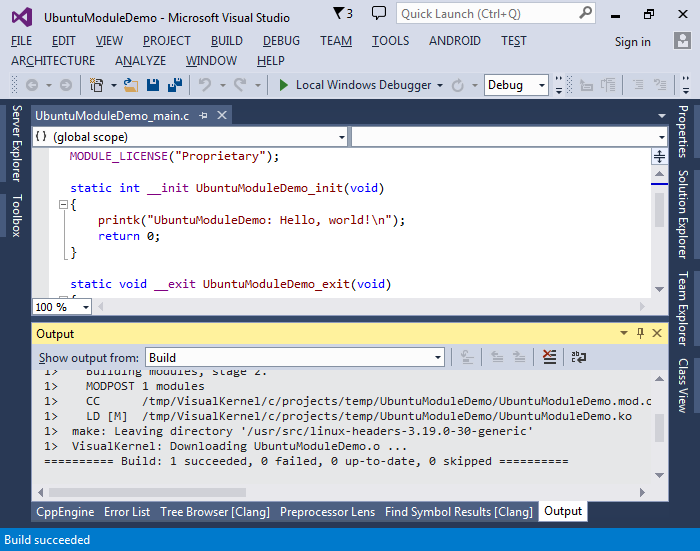Click the Undo arrow icon
This screenshot has height=551, width=700.
pyautogui.click(x=204, y=85)
